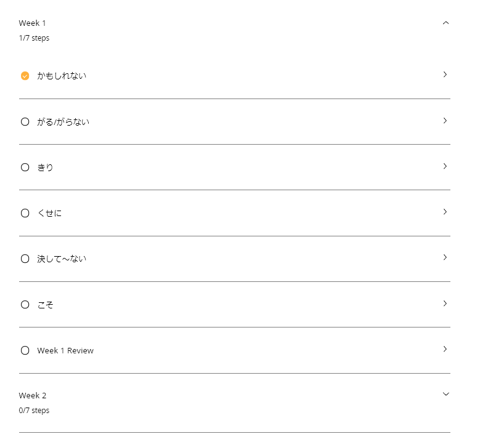
Task: Click the right arrow beside くせに
Action: coord(445,212)
